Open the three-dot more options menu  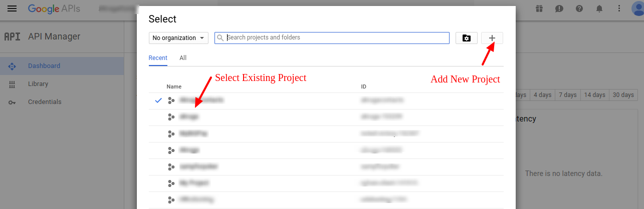tap(619, 9)
